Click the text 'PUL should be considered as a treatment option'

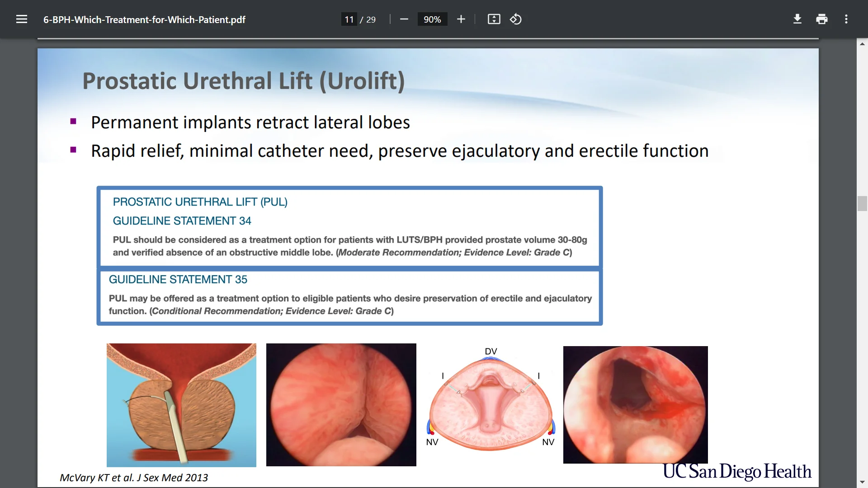(217, 240)
